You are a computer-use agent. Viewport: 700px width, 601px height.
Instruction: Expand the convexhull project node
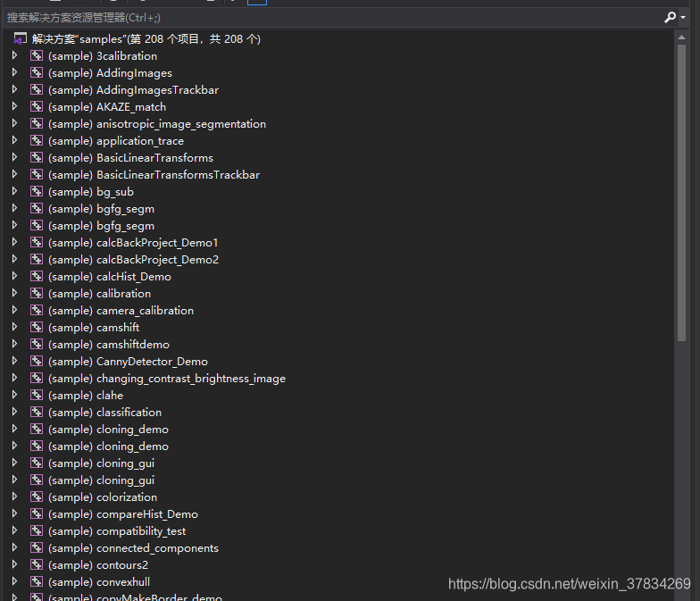point(14,581)
